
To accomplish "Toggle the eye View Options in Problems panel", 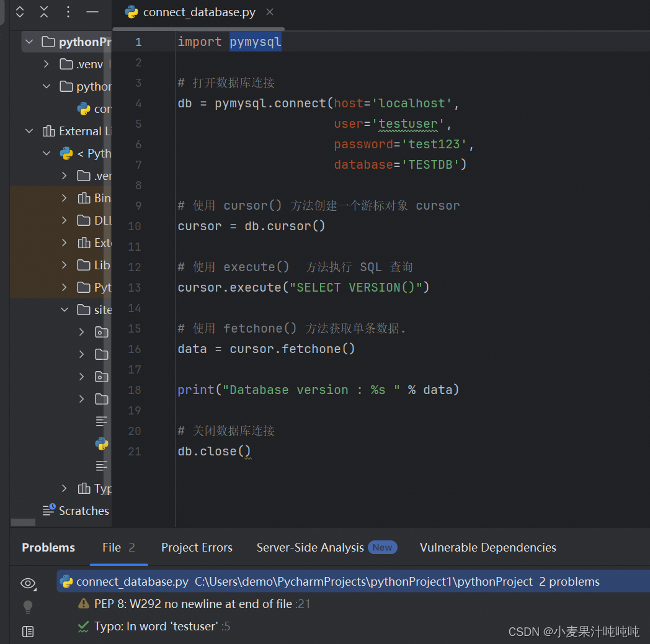I will point(27,583).
